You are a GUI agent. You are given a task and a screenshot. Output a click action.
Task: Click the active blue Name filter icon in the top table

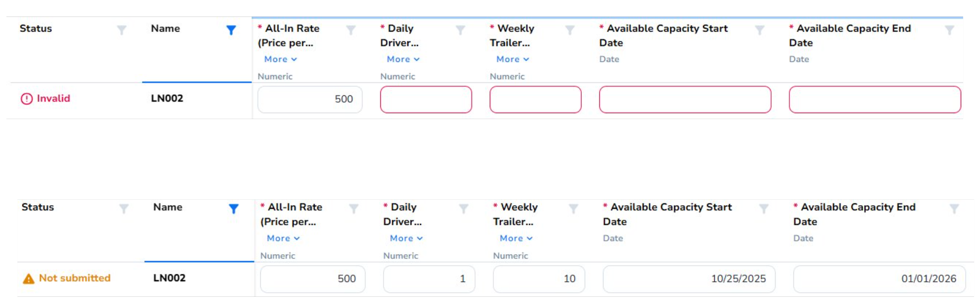point(231,30)
